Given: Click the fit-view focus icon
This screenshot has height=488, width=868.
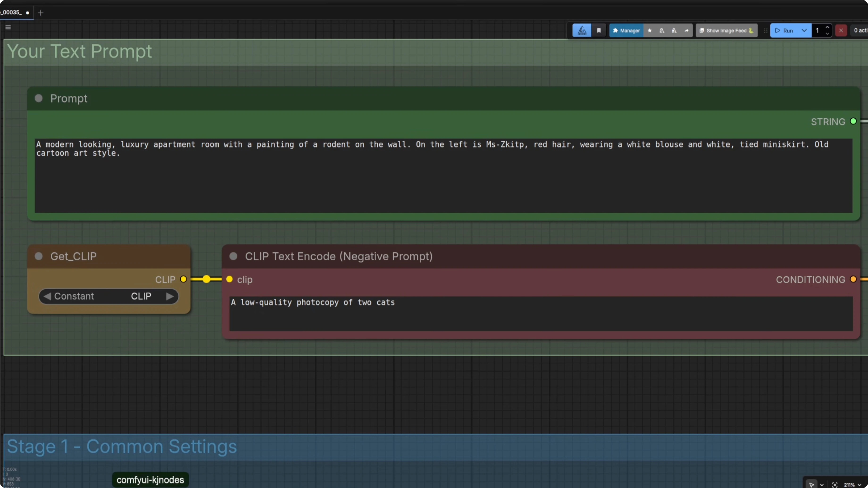Looking at the screenshot, I should pos(835,485).
